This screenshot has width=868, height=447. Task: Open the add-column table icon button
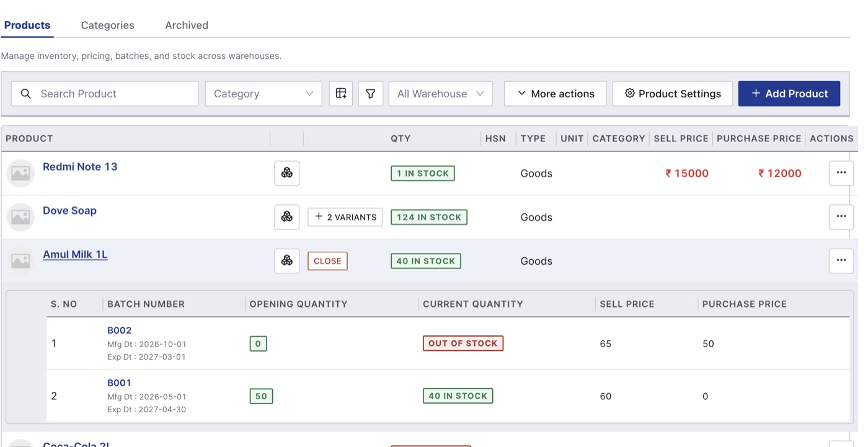[341, 94]
